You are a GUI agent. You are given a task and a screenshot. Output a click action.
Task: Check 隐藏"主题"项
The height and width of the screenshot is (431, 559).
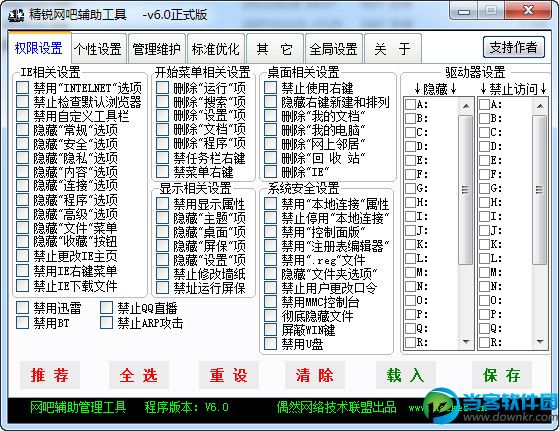163,217
